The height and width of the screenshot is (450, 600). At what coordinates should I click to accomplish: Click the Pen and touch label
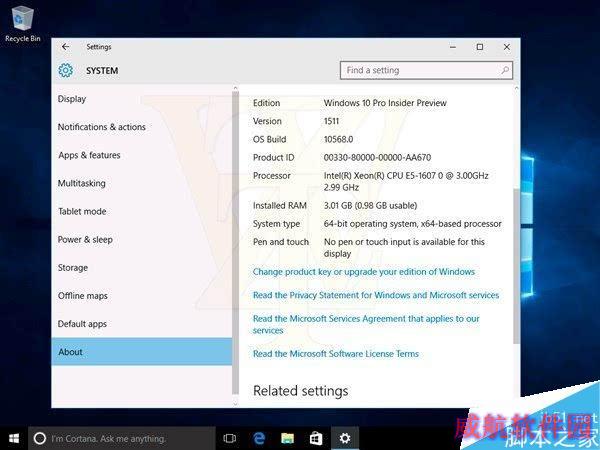coord(281,242)
